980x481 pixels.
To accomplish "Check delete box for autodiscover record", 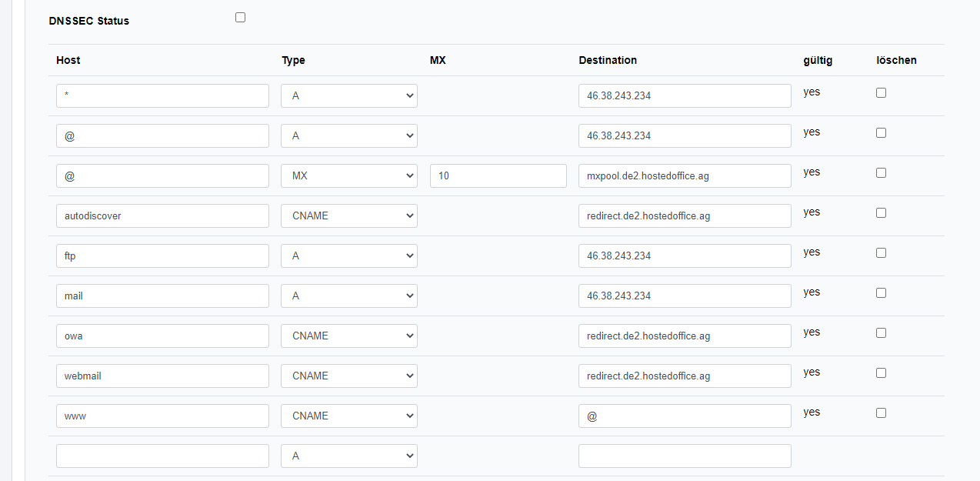I will click(881, 212).
